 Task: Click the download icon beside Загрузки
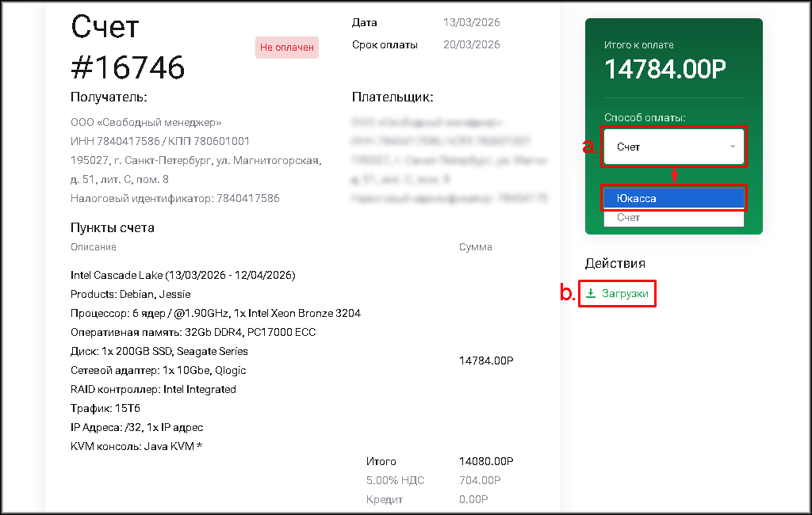pos(591,294)
